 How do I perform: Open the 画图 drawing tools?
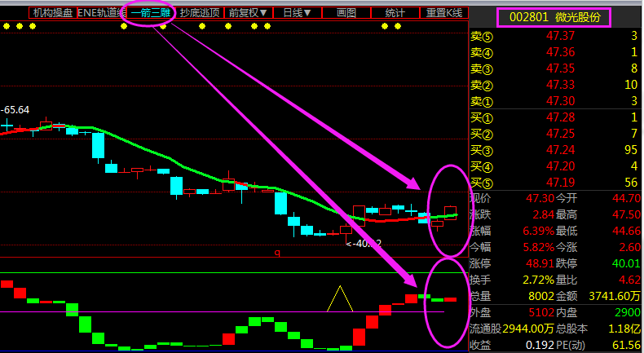click(x=346, y=13)
